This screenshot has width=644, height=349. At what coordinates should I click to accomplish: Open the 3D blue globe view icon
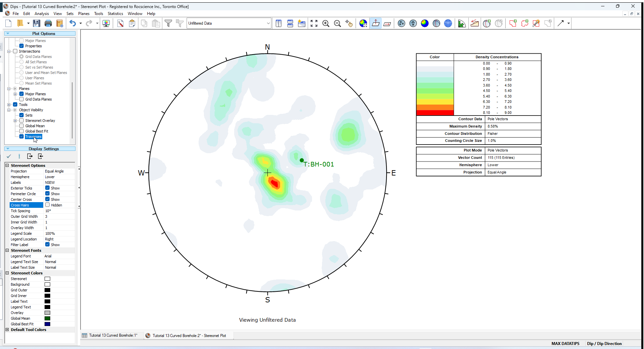click(448, 23)
